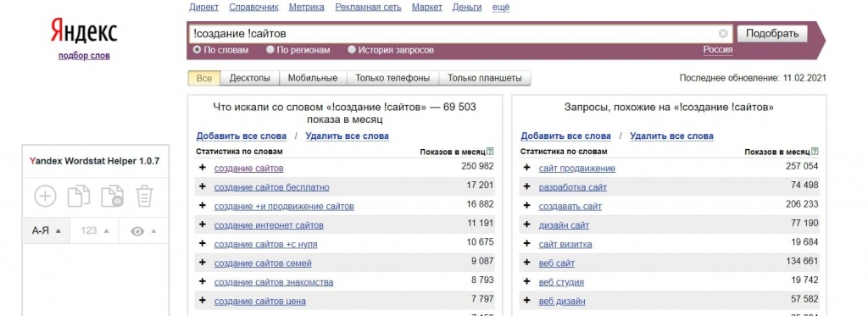
Task: Add 'разработка сайт' with its plus icon
Action: [x=526, y=186]
